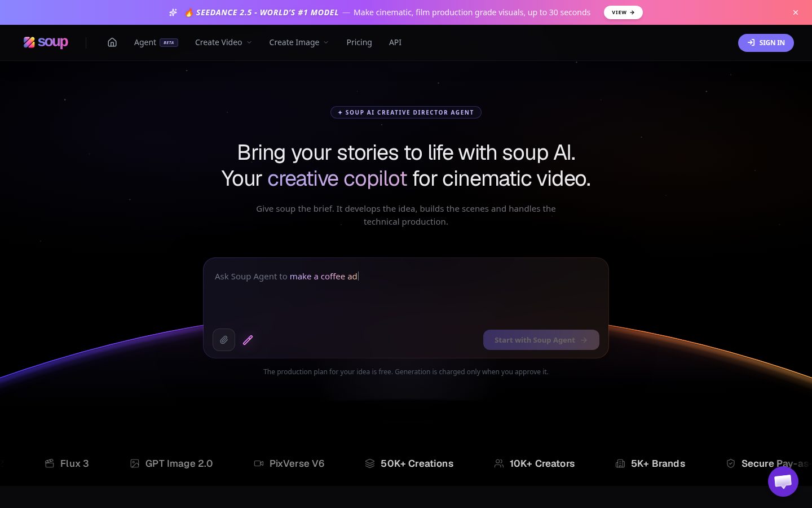Click the "creative copilot" highlighted headline text
812x508 pixels.
point(337,179)
